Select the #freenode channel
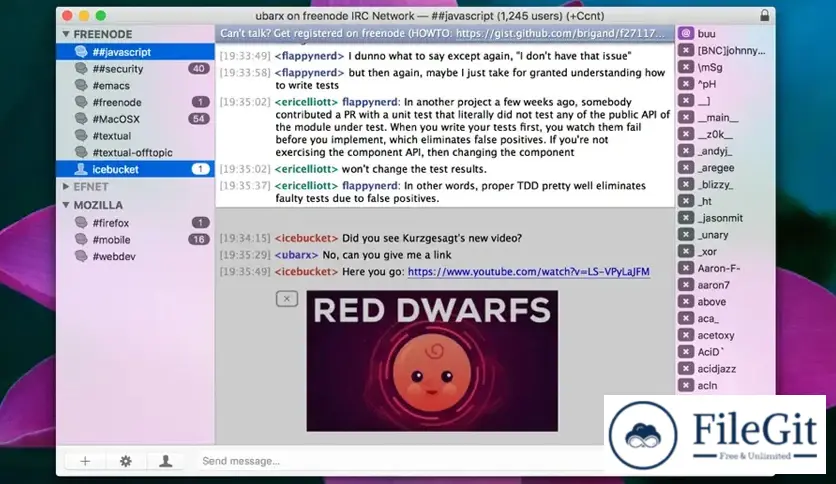This screenshot has width=836, height=484. click(x=135, y=102)
